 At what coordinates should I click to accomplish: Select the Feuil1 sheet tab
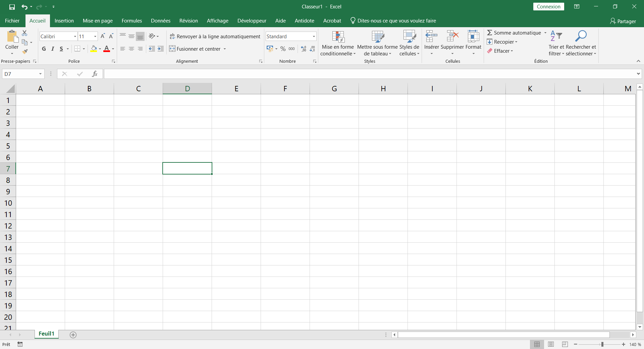(x=46, y=334)
